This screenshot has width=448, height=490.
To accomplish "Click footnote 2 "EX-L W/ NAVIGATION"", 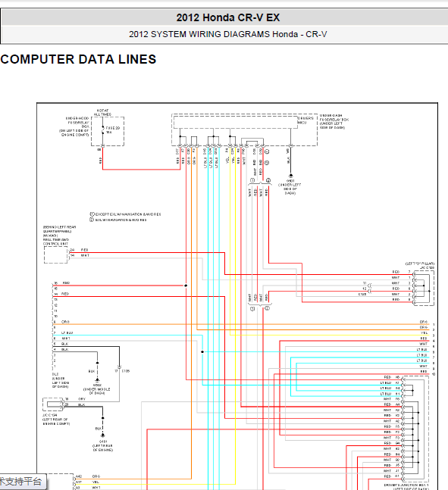I will 118,220.
